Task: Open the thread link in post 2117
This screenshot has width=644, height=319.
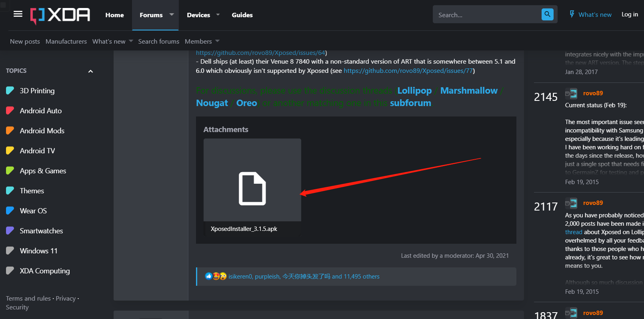Action: click(574, 232)
